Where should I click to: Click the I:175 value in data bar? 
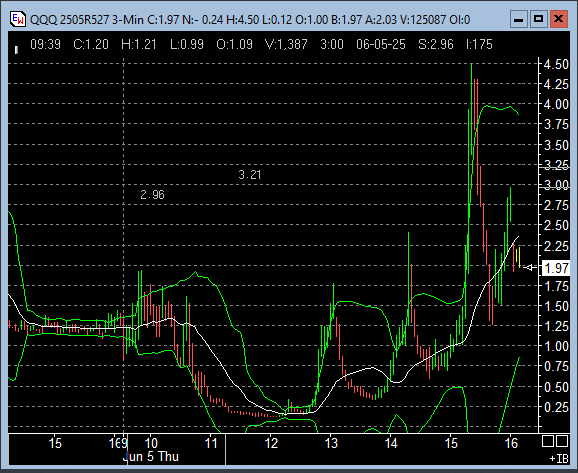tap(479, 45)
